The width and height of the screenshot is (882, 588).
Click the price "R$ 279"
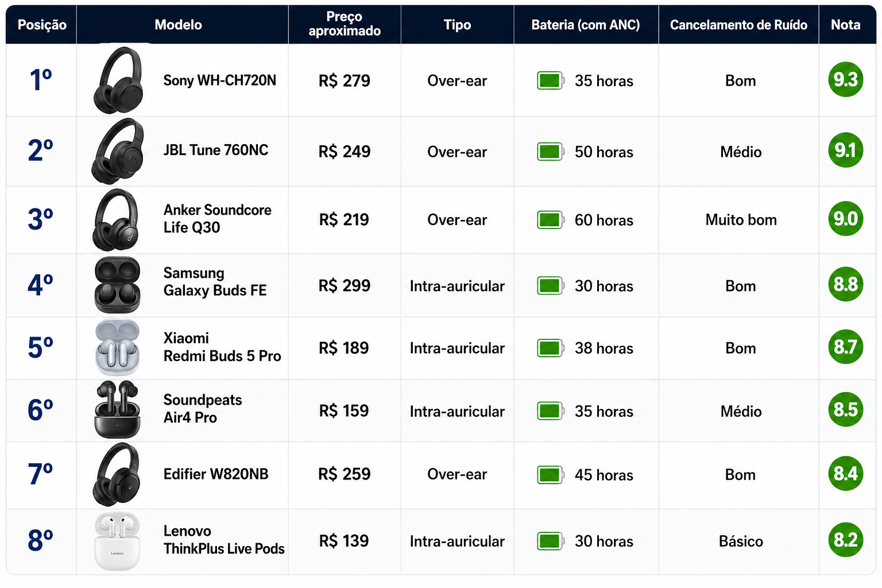pos(345,81)
